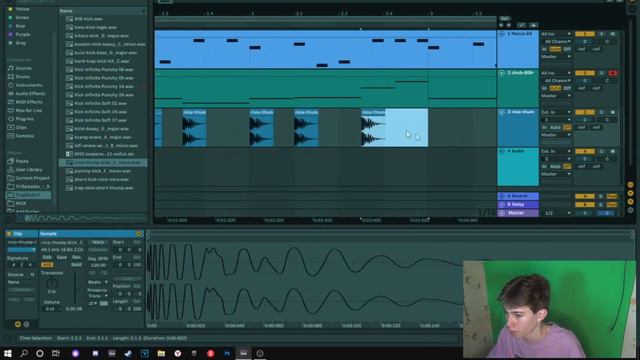Set track 1 monitor to Auto
The height and width of the screenshot is (360, 640).
(555, 49)
